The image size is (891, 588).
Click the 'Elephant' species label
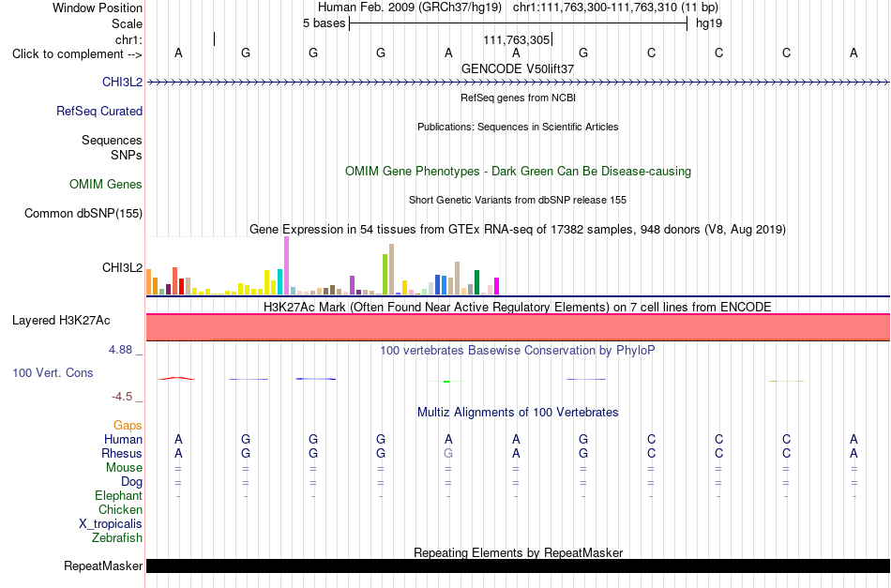click(x=119, y=495)
